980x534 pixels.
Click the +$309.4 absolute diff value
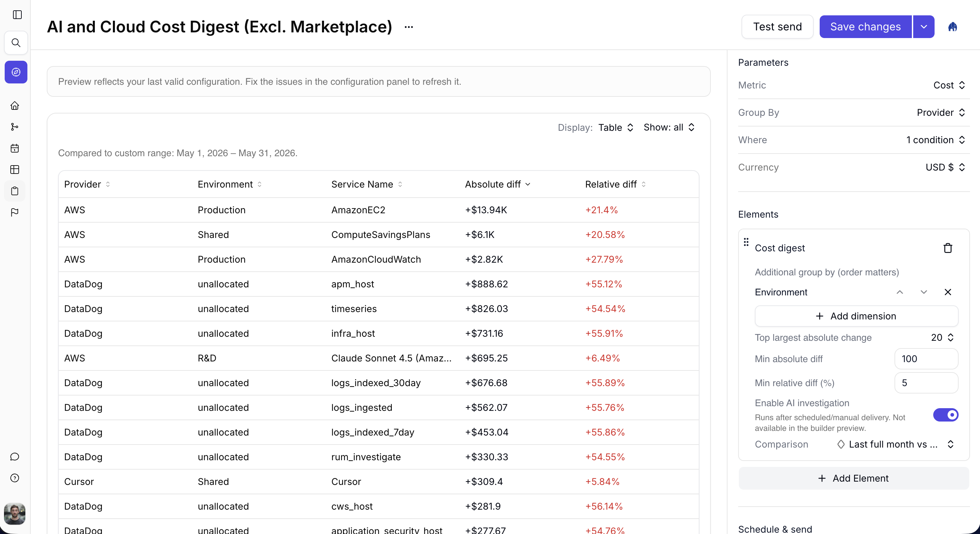484,482
